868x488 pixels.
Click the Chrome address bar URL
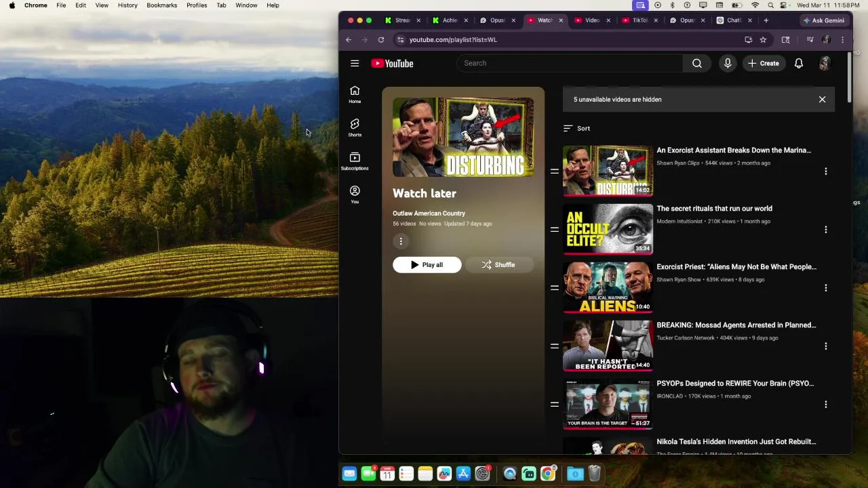(x=453, y=39)
